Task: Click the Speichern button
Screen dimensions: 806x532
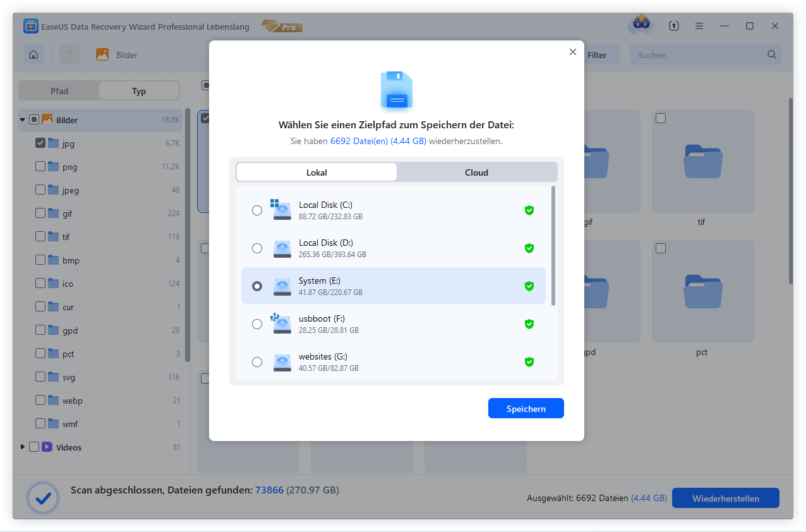Action: tap(526, 408)
